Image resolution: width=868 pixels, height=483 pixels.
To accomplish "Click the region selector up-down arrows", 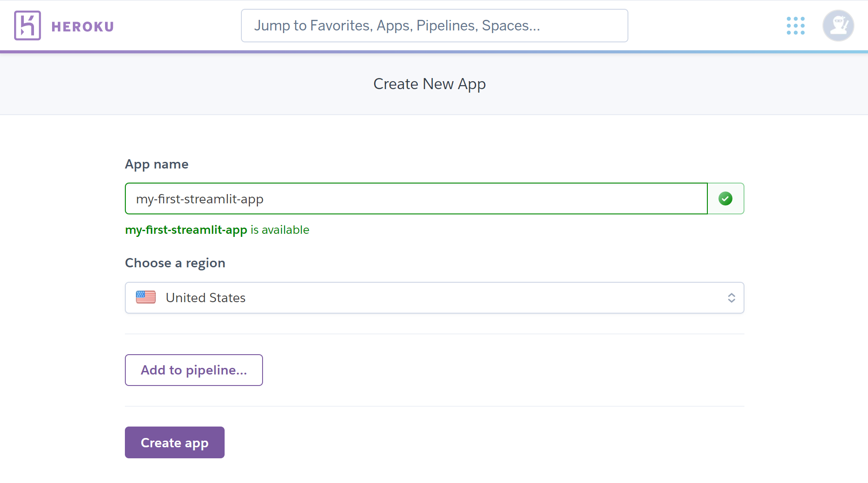I will (731, 298).
